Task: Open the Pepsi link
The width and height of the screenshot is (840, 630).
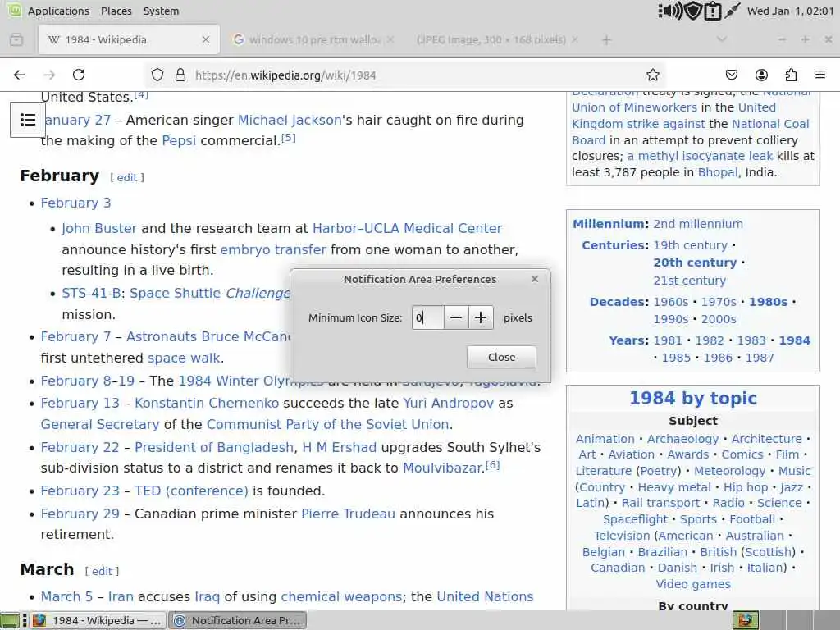Action: click(179, 141)
